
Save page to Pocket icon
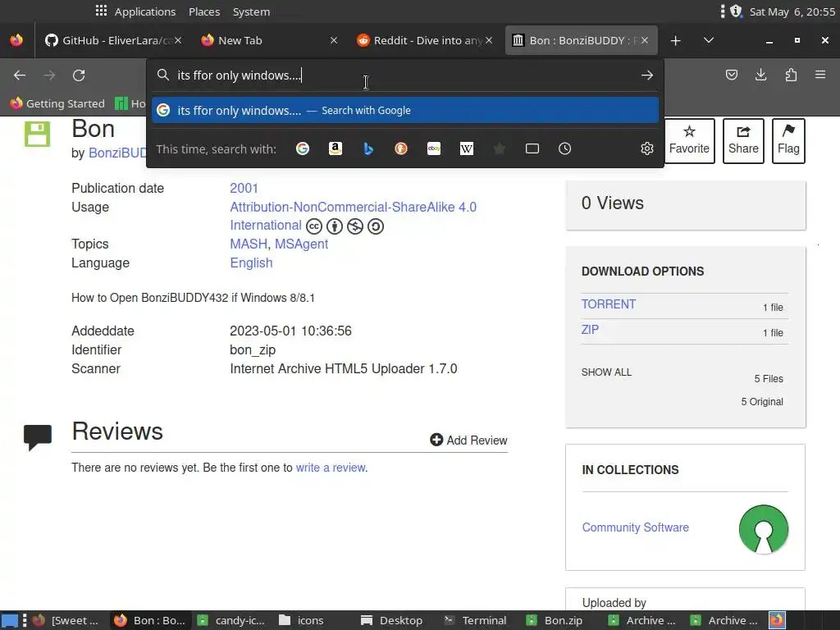coord(731,75)
